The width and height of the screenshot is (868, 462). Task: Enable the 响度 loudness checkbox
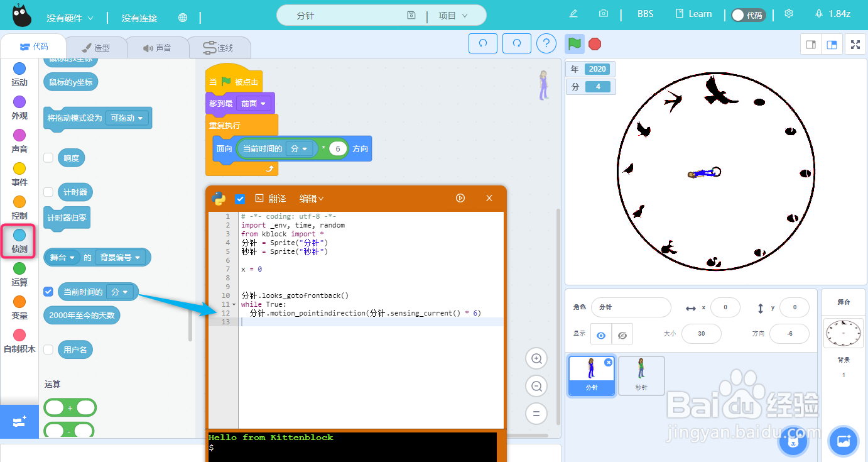click(48, 158)
